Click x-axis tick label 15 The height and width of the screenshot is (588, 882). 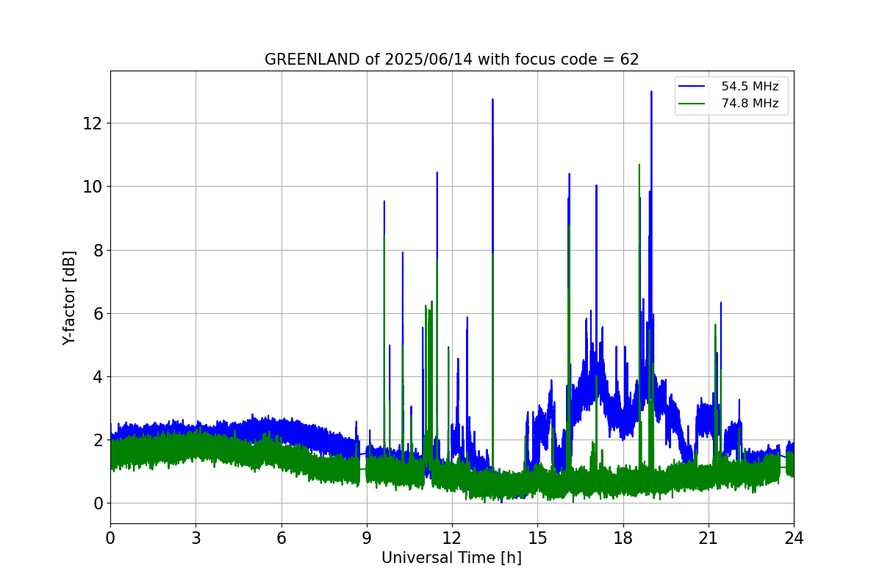point(537,538)
